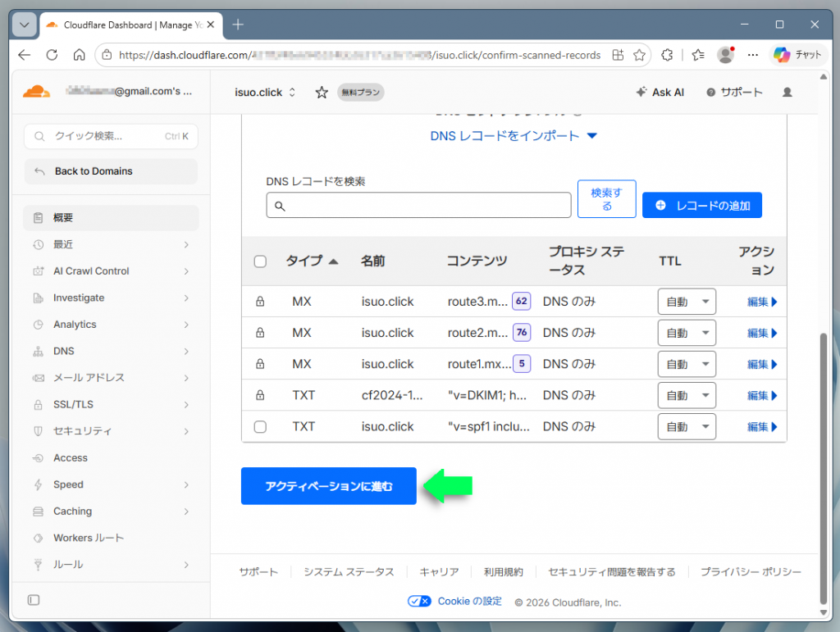Expand DNS レコードをインポート section
This screenshot has height=632, width=840.
(x=514, y=136)
